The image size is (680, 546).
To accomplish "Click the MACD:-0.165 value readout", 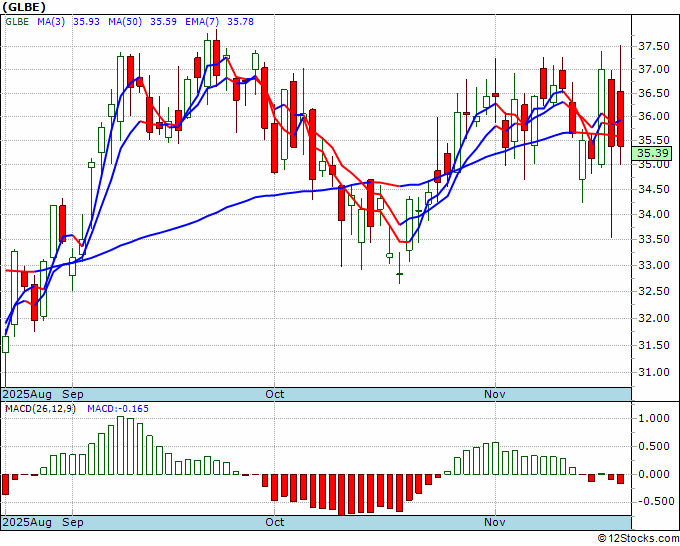I will coord(118,409).
